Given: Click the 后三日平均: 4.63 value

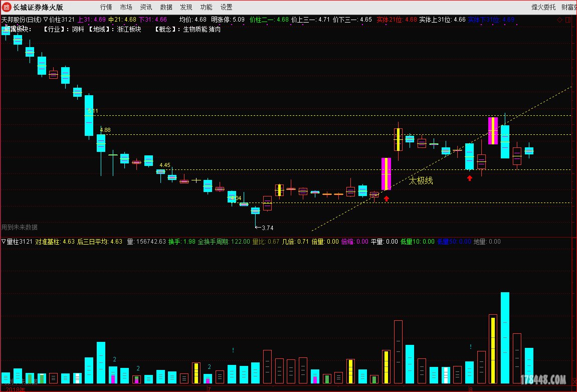Looking at the screenshot, I should 99,242.
